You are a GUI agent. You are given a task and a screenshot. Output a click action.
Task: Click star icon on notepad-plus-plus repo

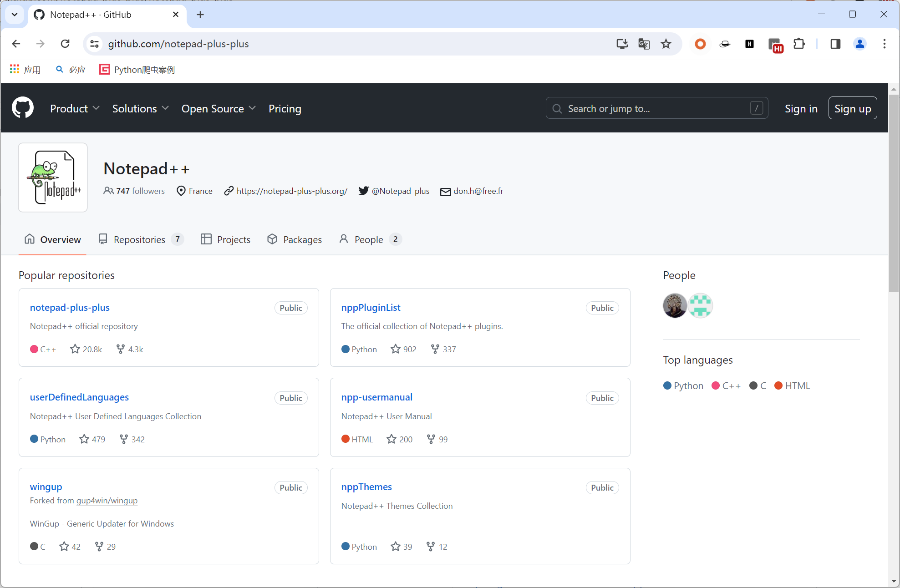click(75, 349)
